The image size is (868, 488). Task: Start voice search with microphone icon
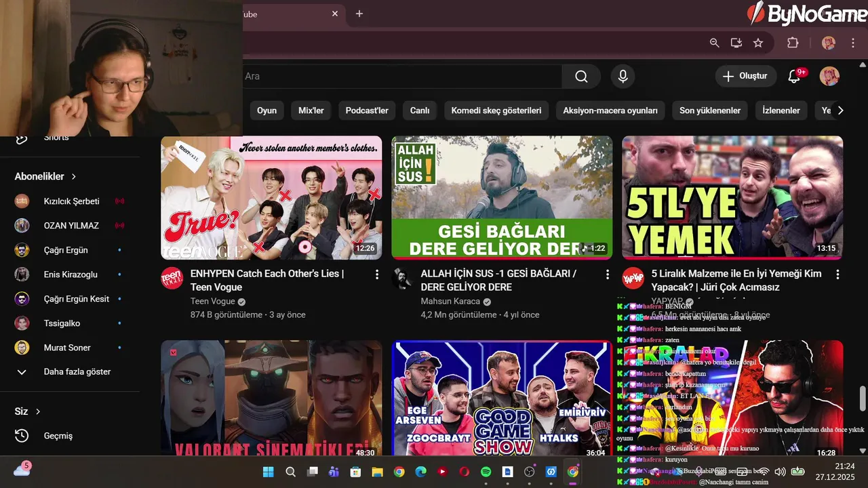point(623,77)
